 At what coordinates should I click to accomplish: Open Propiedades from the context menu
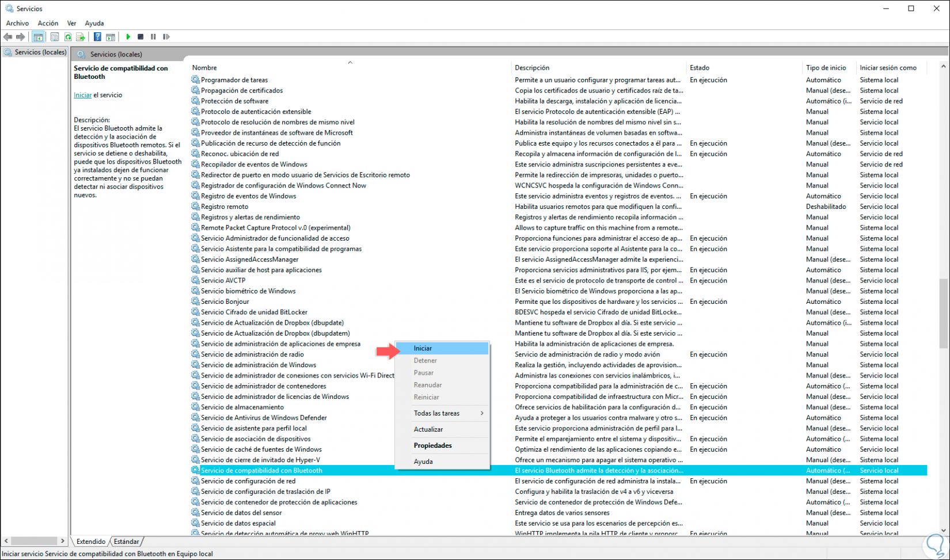point(442,445)
